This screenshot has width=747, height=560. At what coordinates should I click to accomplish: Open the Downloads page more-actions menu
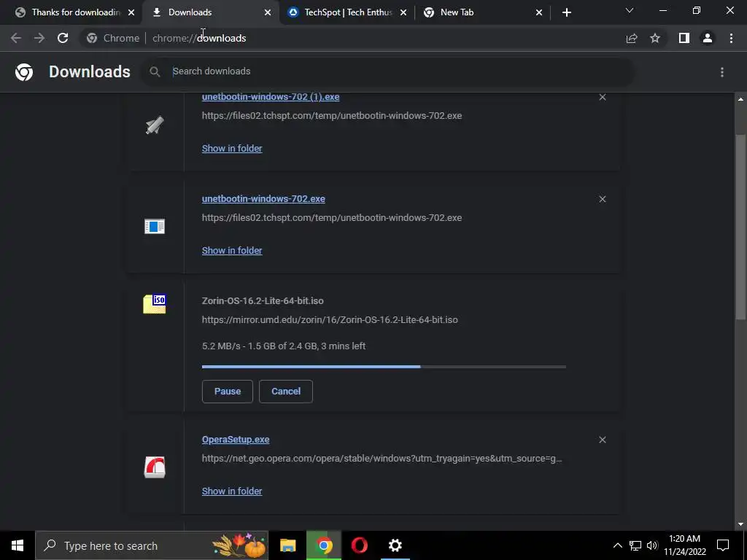(x=722, y=72)
